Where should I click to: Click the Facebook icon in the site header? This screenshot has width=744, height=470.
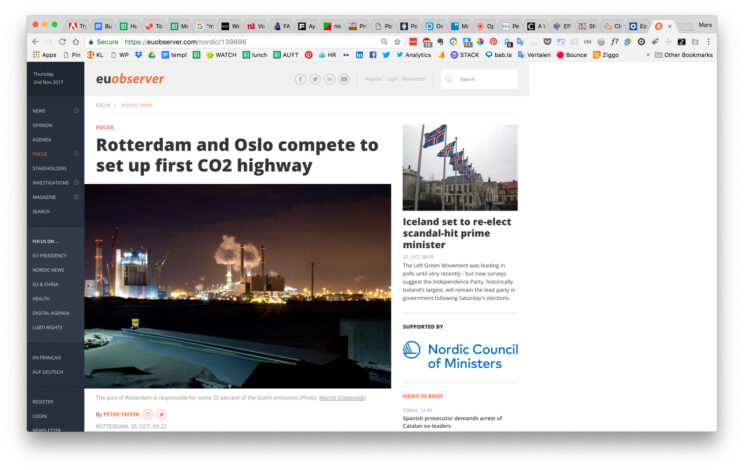(x=300, y=79)
